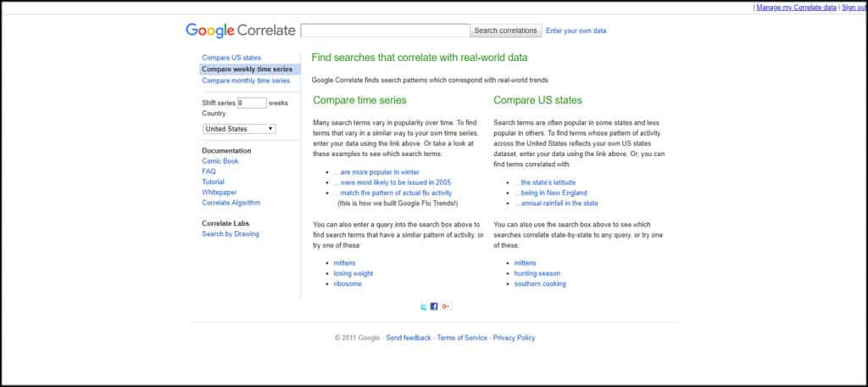Click the losing weight example link
The height and width of the screenshot is (387, 868).
353,274
